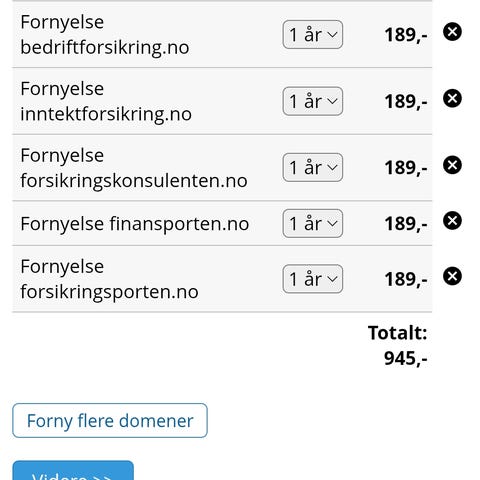Continue with the Videre button

pos(73,471)
